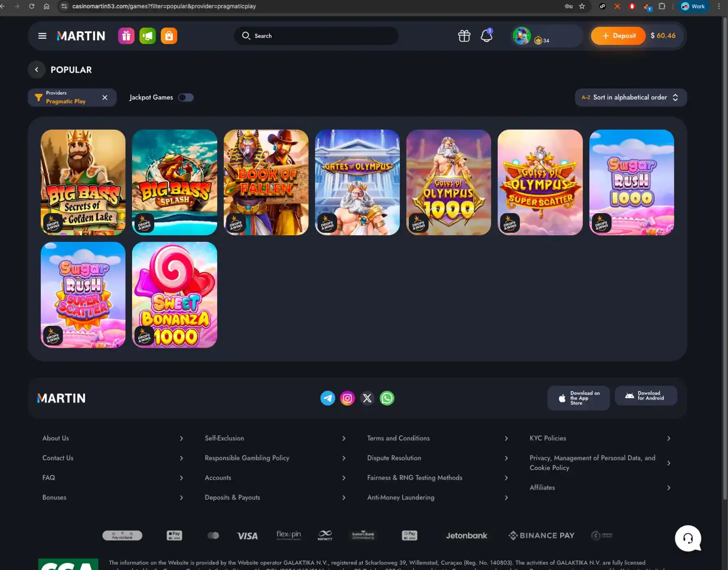Screen dimensions: 728x570
Task: Open the green megaphone promotions icon
Action: tap(148, 36)
